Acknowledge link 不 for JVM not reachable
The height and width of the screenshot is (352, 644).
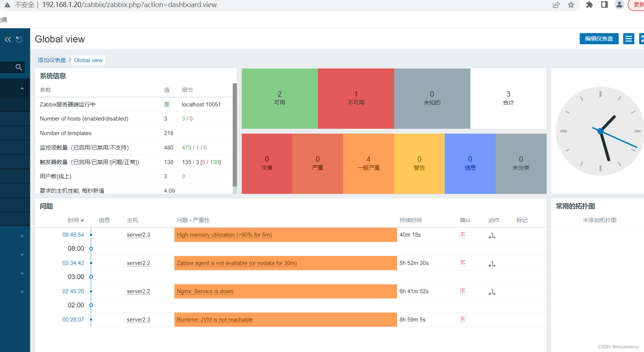tap(463, 320)
